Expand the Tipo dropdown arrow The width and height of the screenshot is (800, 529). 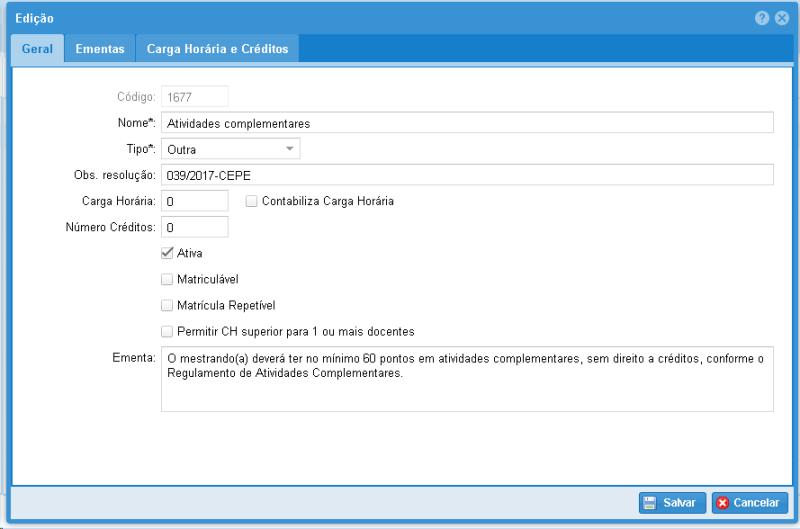[289, 149]
